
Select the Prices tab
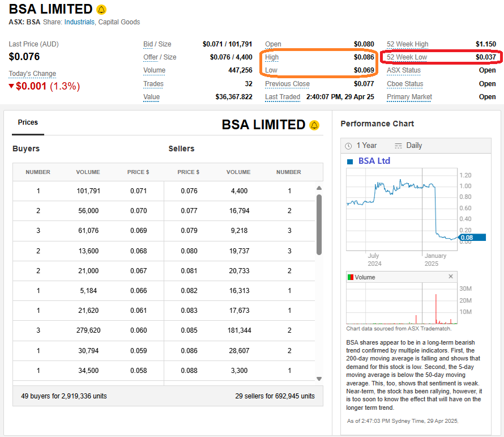28,122
